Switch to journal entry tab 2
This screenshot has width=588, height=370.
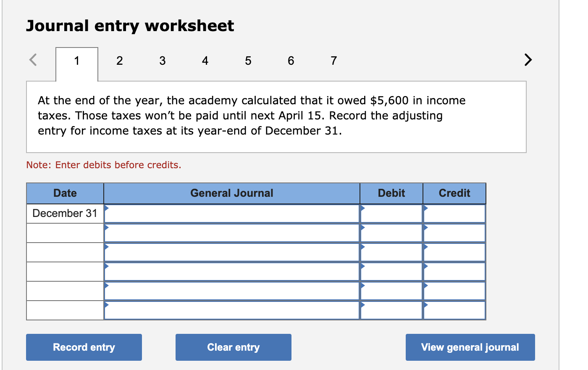pyautogui.click(x=120, y=61)
